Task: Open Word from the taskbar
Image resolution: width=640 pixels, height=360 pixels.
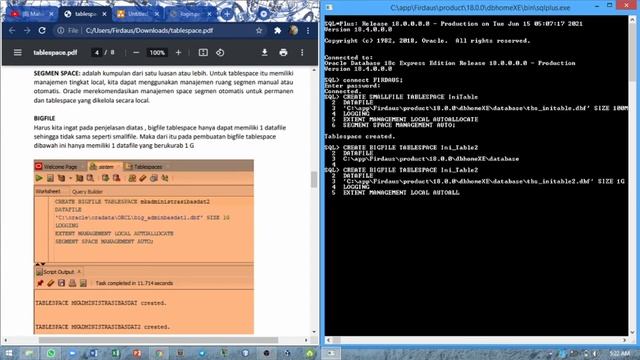Action: (x=93, y=353)
